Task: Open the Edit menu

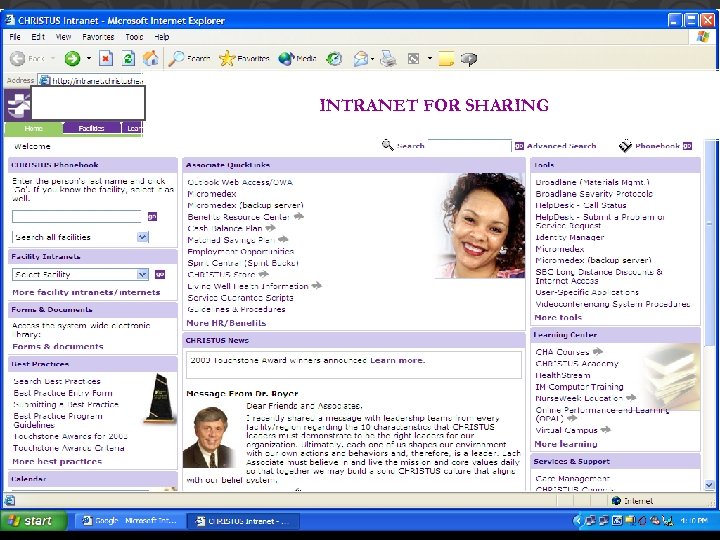Action: (x=38, y=37)
